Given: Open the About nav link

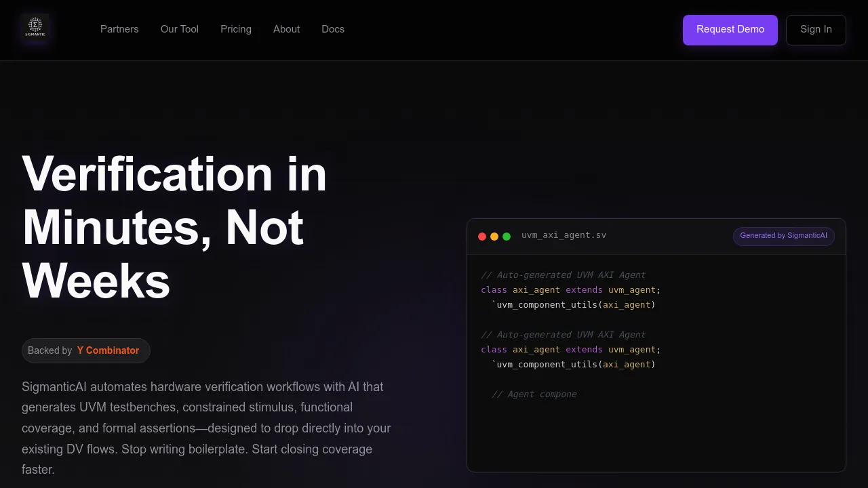Looking at the screenshot, I should 286,29.
